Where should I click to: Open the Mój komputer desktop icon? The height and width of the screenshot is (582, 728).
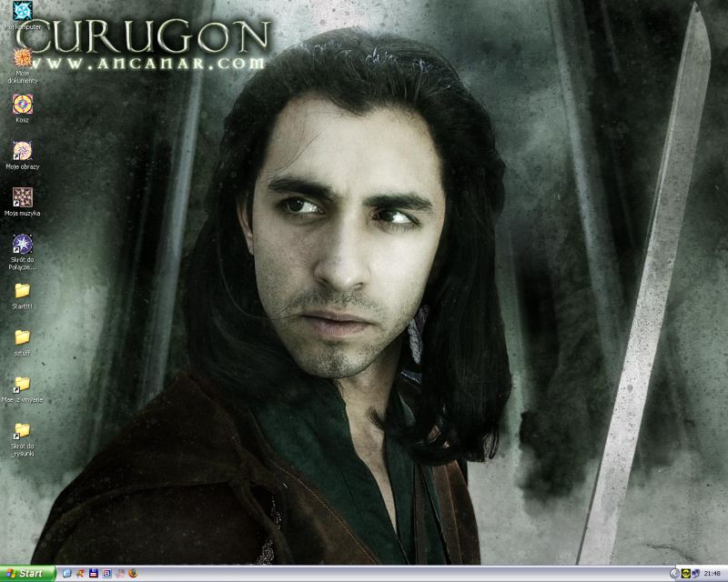point(22,11)
